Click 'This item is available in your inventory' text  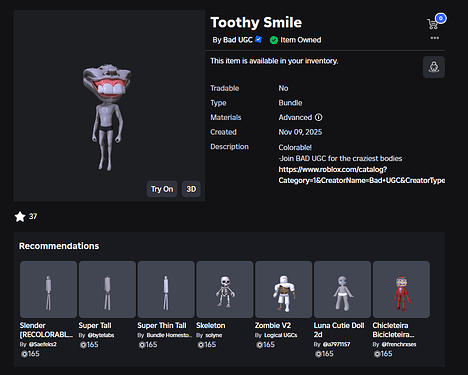click(274, 61)
